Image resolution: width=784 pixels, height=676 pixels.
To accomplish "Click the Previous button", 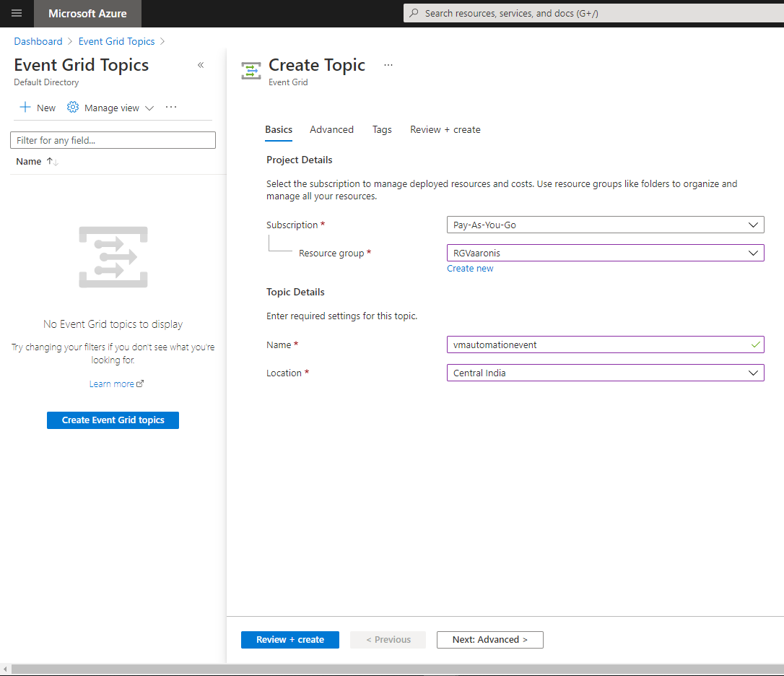I will click(388, 639).
